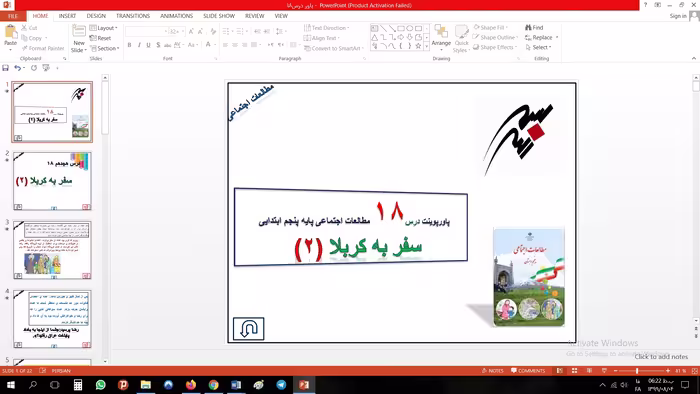This screenshot has width=700, height=394.
Task: Switch to the ANIMATIONS tab
Action: coord(176,16)
